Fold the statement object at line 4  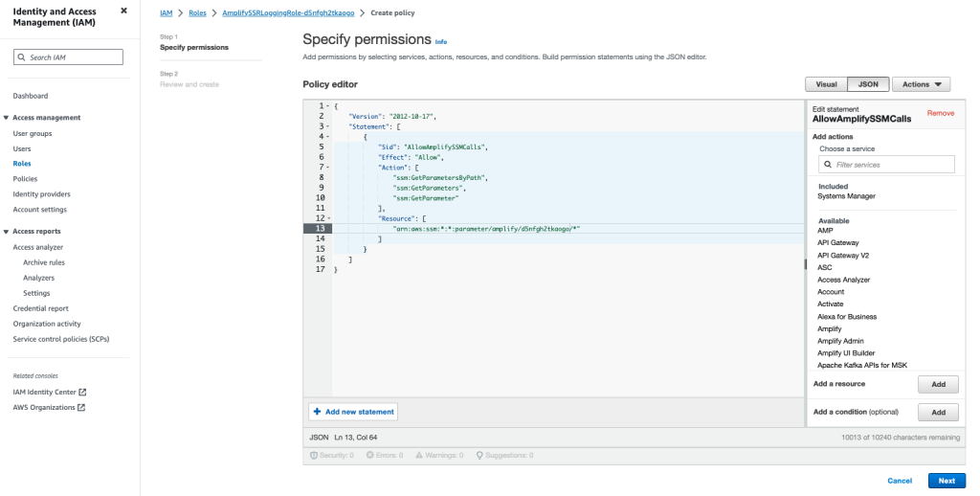[x=328, y=137]
